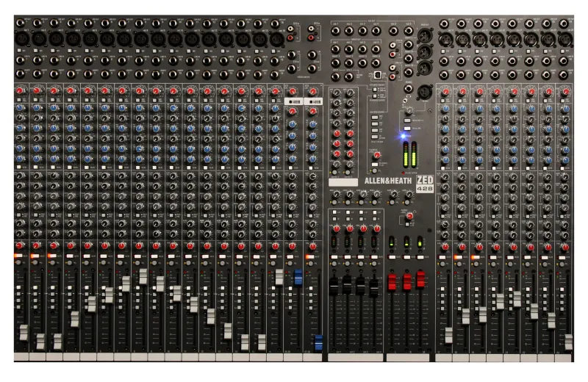Toggle channel 19 lit mute button
Image resolution: width=588 pixels, height=382 pixels.
pyautogui.click(x=475, y=257)
